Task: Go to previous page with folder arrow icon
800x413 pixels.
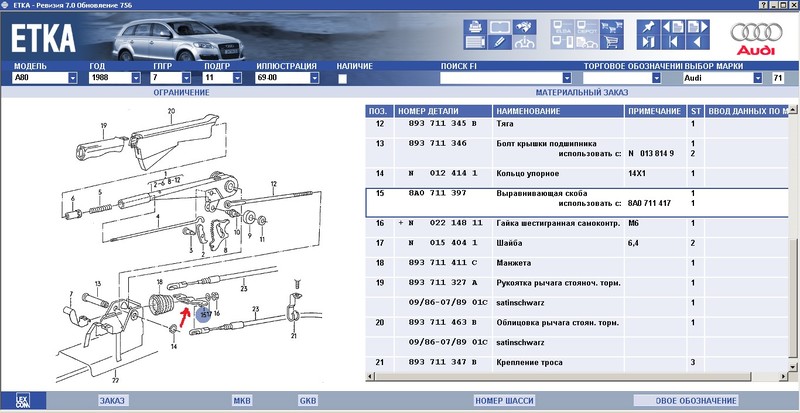Action: (673, 27)
